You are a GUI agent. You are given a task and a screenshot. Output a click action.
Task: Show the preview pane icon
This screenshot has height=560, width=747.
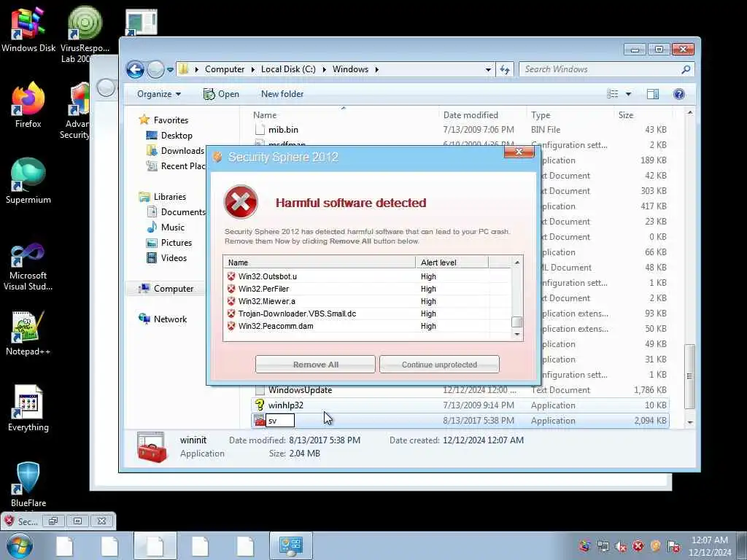653,94
